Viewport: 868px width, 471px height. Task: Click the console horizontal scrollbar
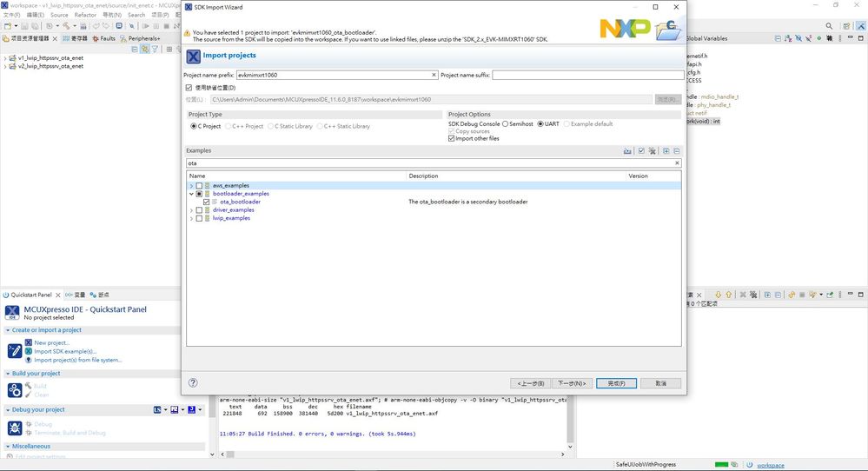click(393, 454)
